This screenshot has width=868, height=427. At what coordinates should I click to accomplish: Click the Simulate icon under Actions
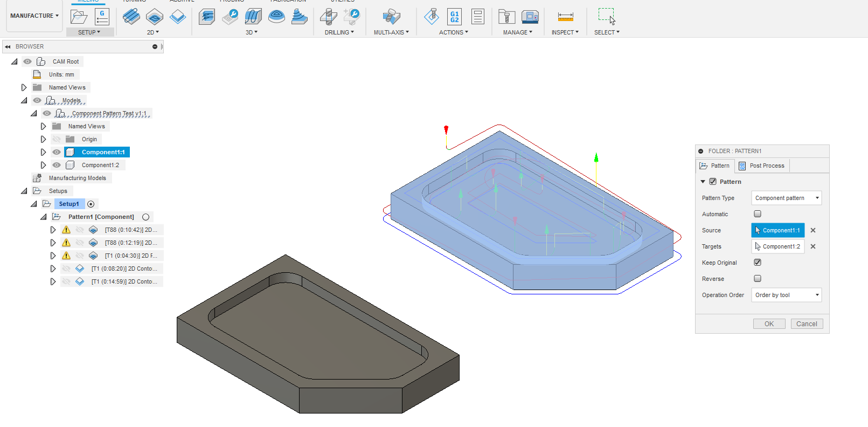click(x=431, y=17)
